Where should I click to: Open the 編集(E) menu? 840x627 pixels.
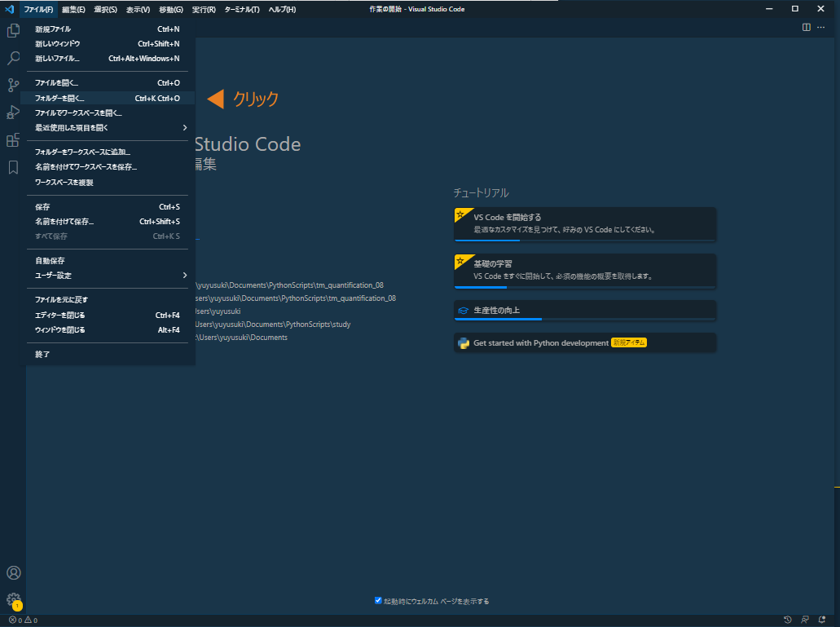(73, 10)
